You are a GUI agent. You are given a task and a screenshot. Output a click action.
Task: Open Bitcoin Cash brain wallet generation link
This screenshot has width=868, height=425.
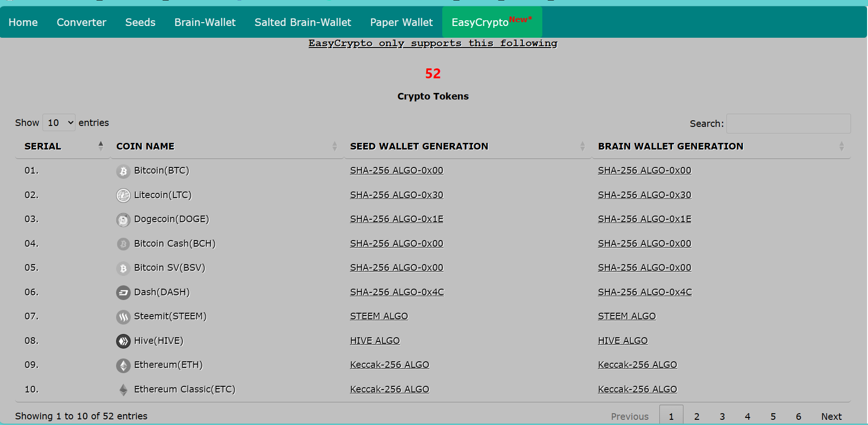pyautogui.click(x=645, y=243)
